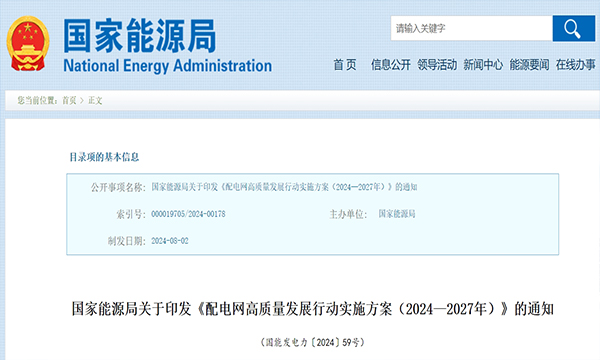The width and height of the screenshot is (600, 360).
Task: Focus the keyword search input field
Action: 471,28
